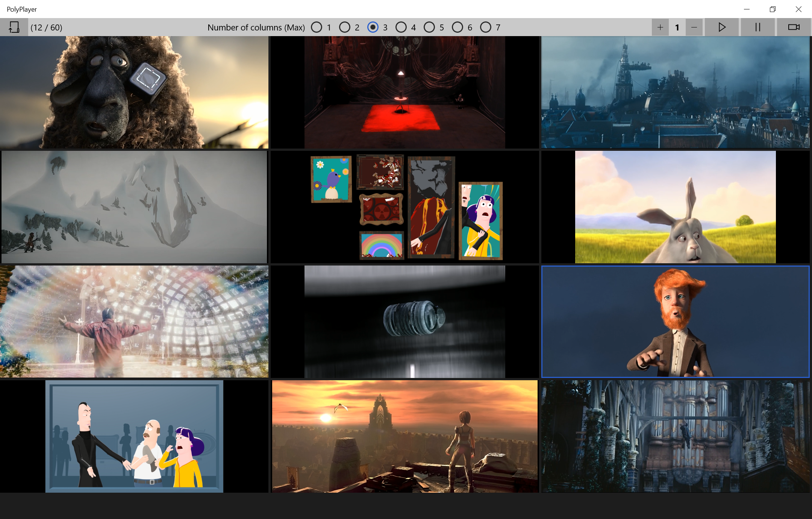
Task: Click the red-haired bearded man video
Action: tap(675, 322)
